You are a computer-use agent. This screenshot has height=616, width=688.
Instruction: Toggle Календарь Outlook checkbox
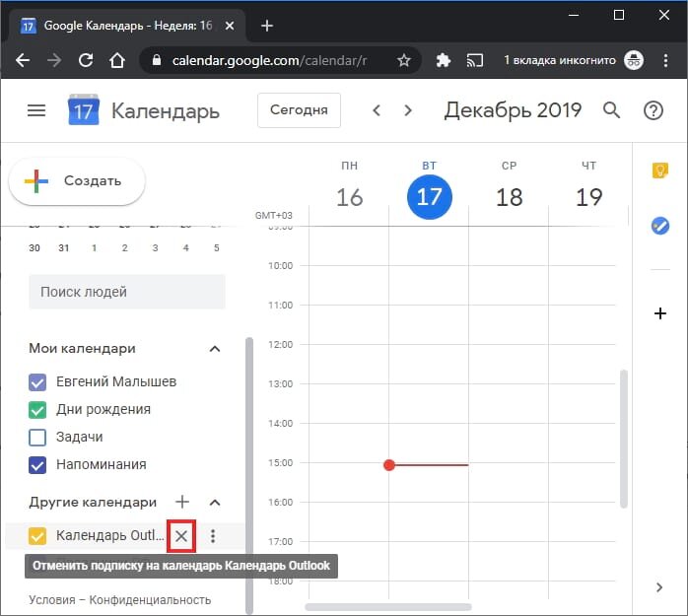[37, 536]
